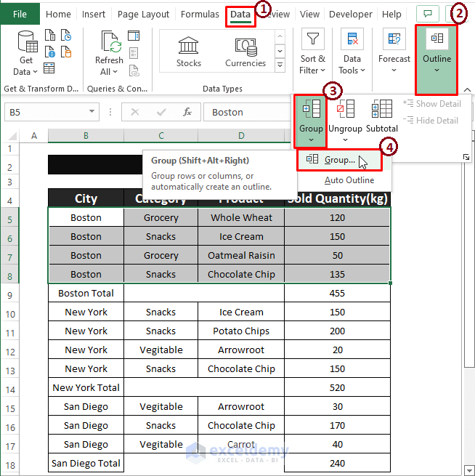Open the Forecast group

(394, 52)
